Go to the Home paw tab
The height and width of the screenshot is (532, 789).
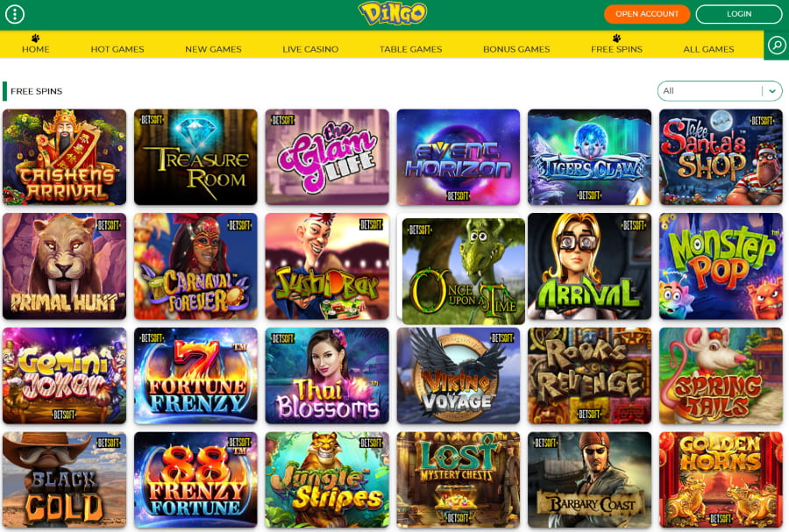click(x=36, y=45)
